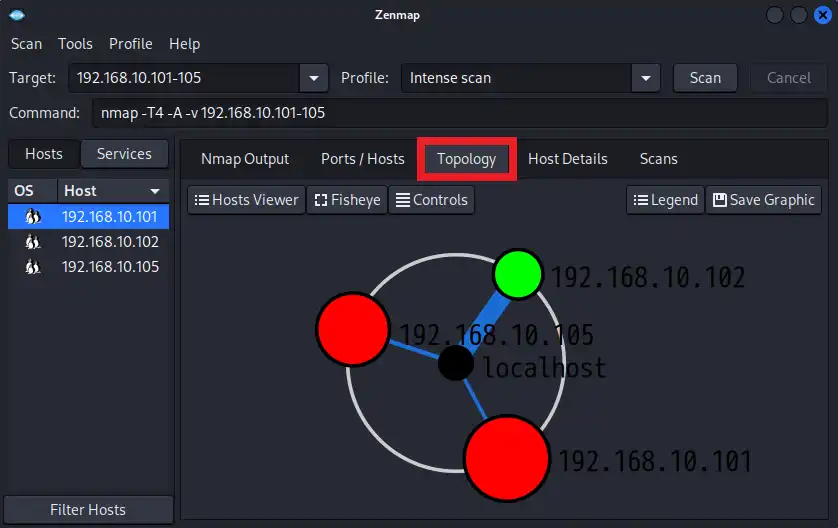This screenshot has width=838, height=528.
Task: Select host 192.168.10.105 in list
Action: tap(88, 267)
